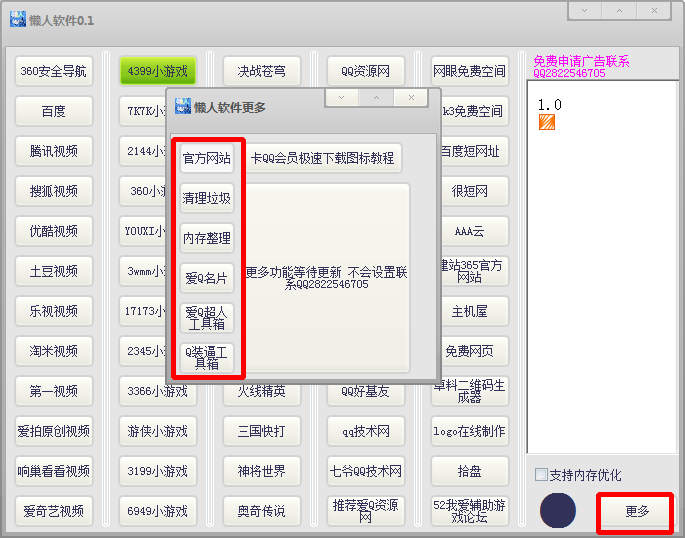685x538 pixels.
Task: Click qq技术网 button
Action: point(366,431)
